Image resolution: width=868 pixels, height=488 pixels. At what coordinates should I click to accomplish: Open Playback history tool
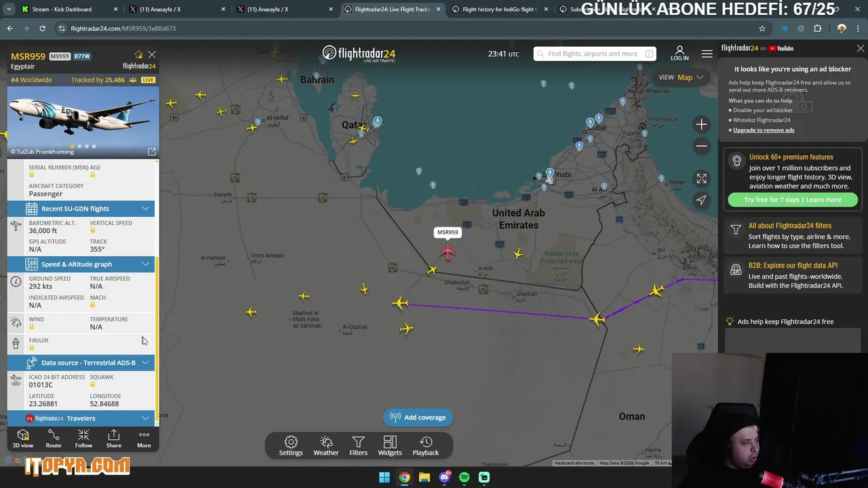426,445
